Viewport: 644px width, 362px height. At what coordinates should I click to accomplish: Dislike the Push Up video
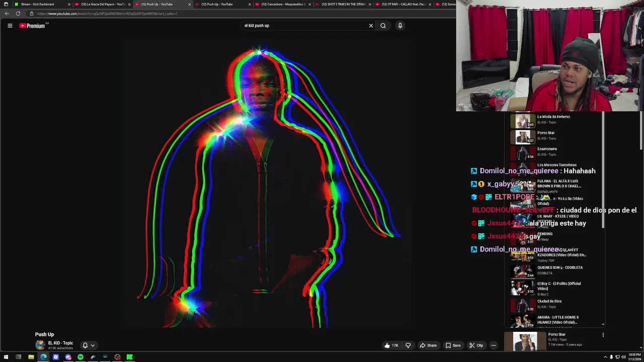(408, 345)
